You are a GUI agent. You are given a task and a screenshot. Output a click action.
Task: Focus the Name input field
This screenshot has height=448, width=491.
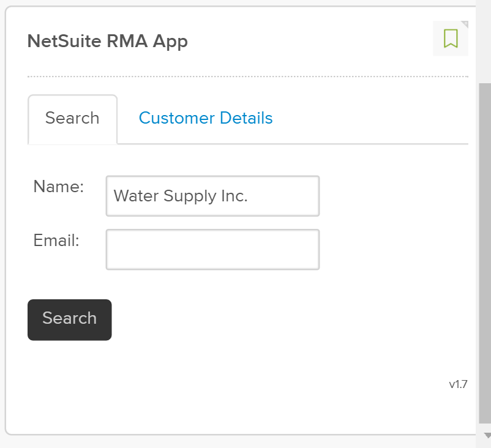pos(212,196)
